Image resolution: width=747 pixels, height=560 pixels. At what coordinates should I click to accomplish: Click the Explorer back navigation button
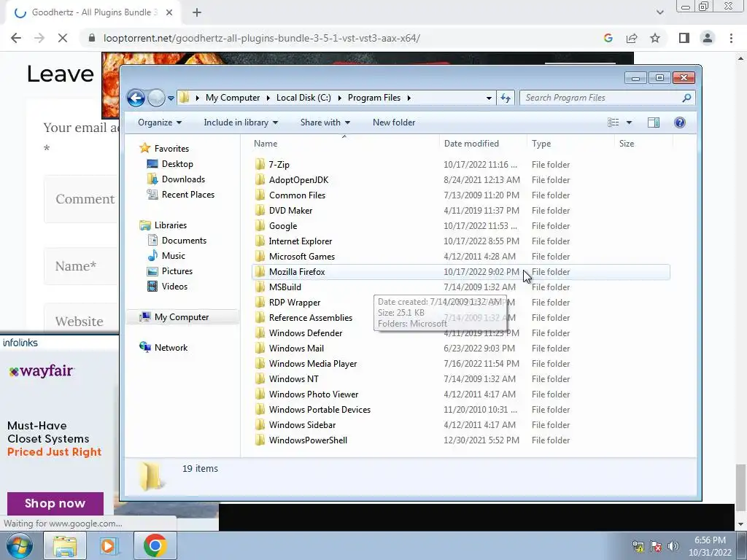tap(136, 98)
